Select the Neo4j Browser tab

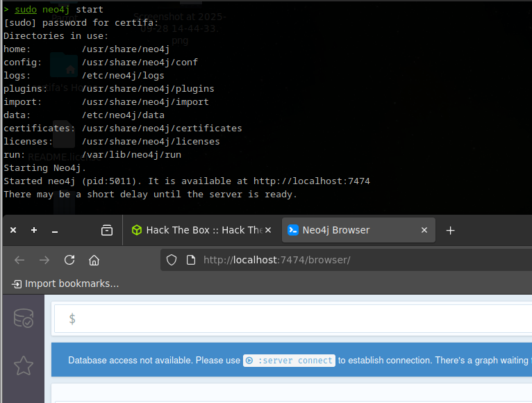click(358, 230)
